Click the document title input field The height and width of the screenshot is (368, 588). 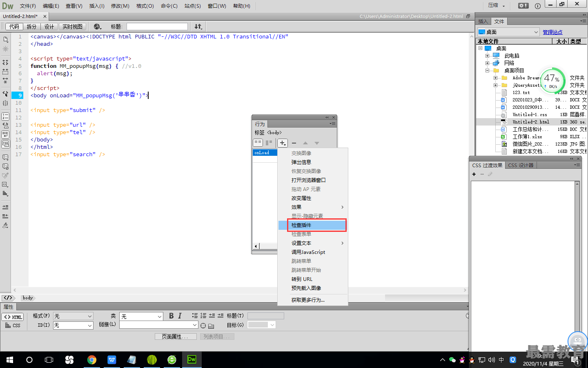(157, 27)
